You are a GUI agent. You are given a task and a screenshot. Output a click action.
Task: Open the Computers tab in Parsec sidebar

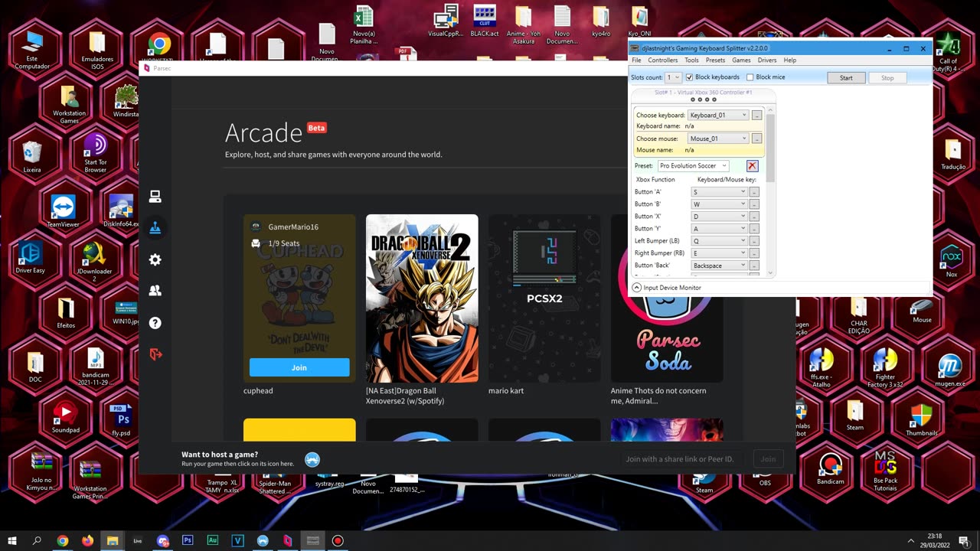point(155,197)
